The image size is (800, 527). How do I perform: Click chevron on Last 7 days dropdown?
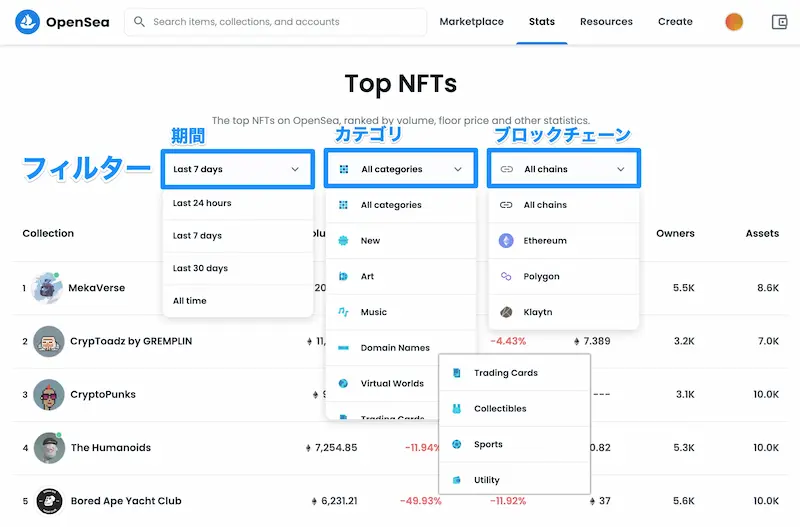pyautogui.click(x=295, y=169)
